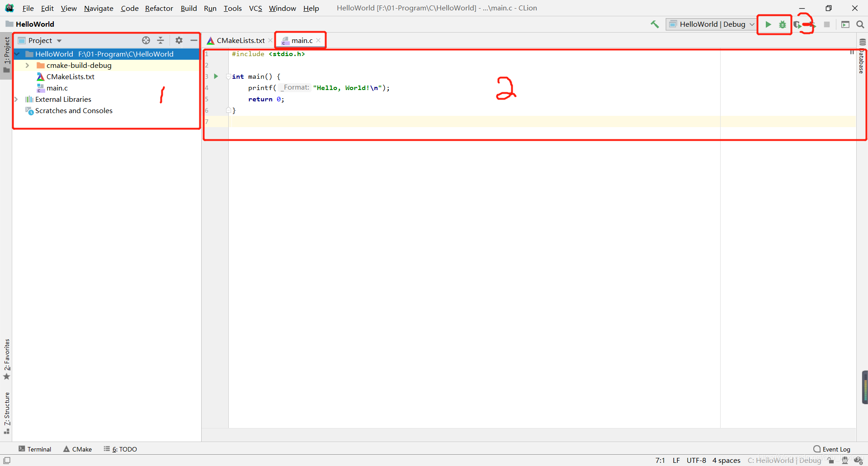This screenshot has width=868, height=466.
Task: Open UTF-8 encoding selector
Action: [x=696, y=460]
